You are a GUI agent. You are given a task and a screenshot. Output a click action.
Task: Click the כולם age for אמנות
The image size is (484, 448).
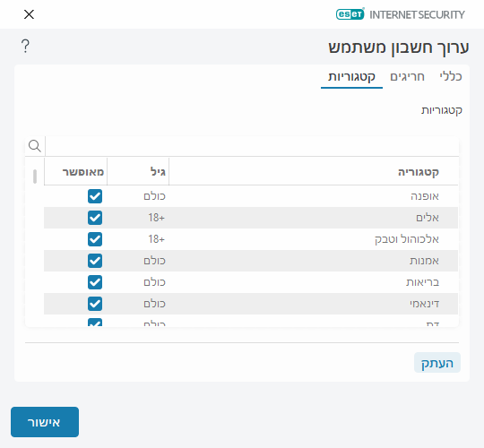(x=155, y=261)
